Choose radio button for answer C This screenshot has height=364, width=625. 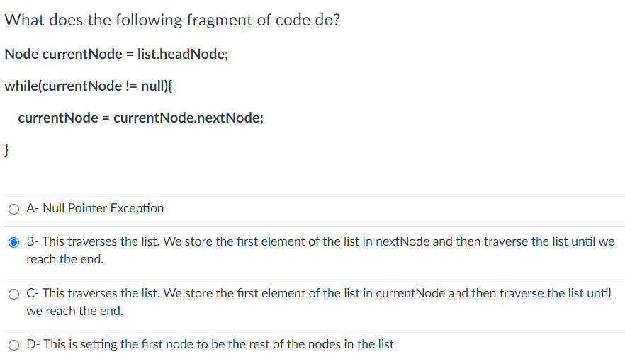click(x=13, y=295)
